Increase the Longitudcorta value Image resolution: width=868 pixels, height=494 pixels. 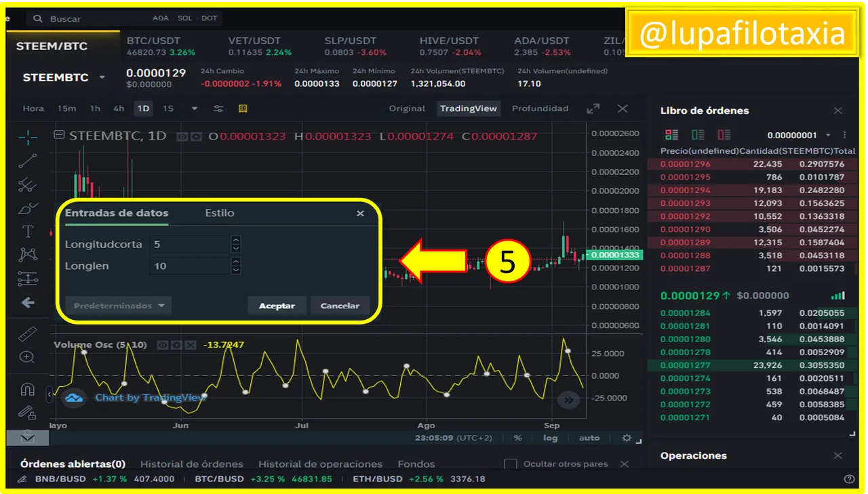click(236, 240)
